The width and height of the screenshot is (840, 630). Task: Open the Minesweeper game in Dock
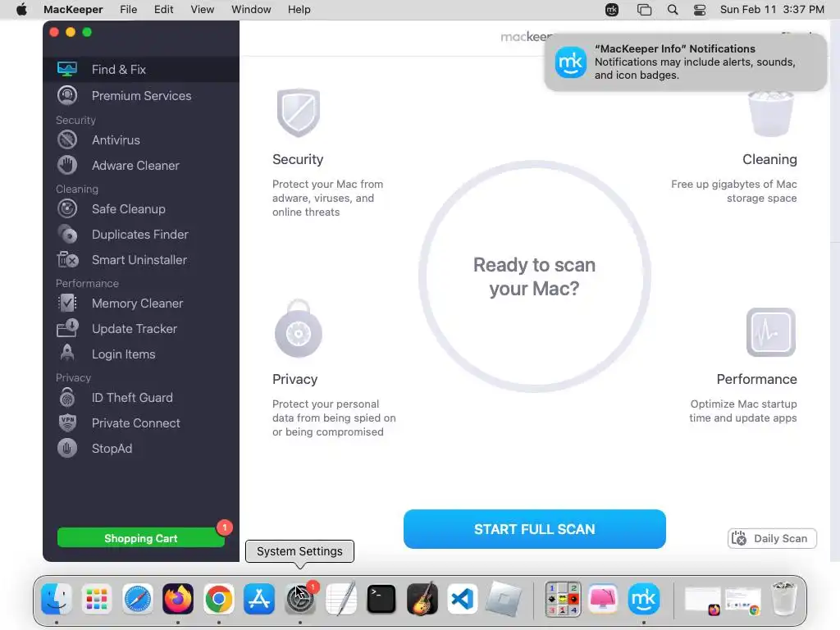click(x=563, y=598)
